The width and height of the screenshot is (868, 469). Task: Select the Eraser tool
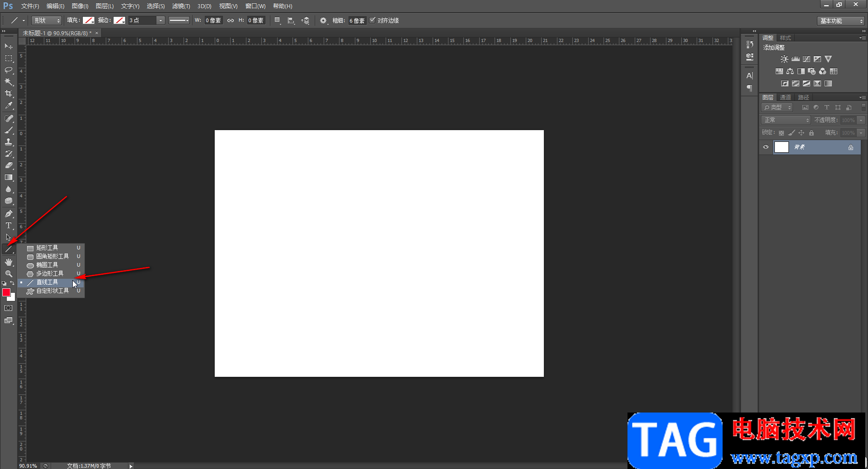tap(9, 165)
